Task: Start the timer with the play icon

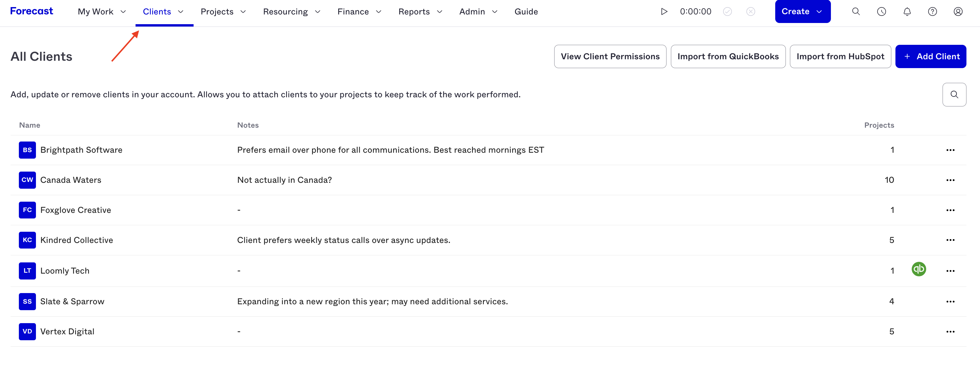Action: pyautogui.click(x=664, y=11)
